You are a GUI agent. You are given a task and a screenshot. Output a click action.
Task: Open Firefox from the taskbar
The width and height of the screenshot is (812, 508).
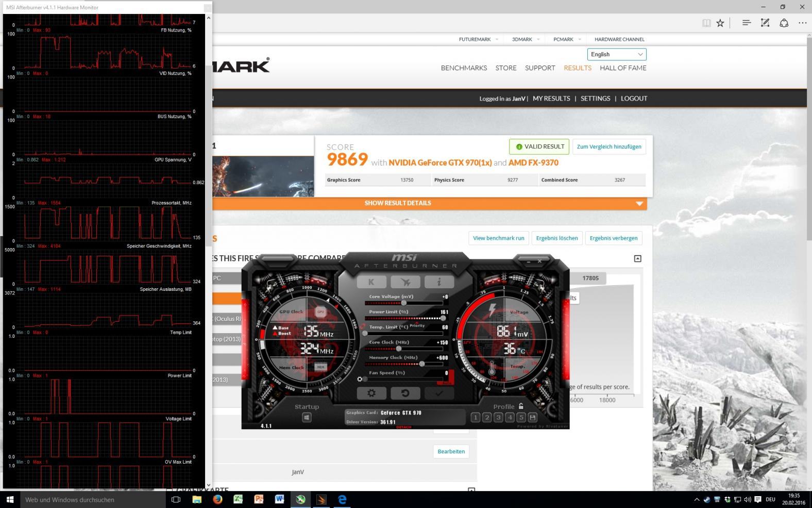[217, 499]
